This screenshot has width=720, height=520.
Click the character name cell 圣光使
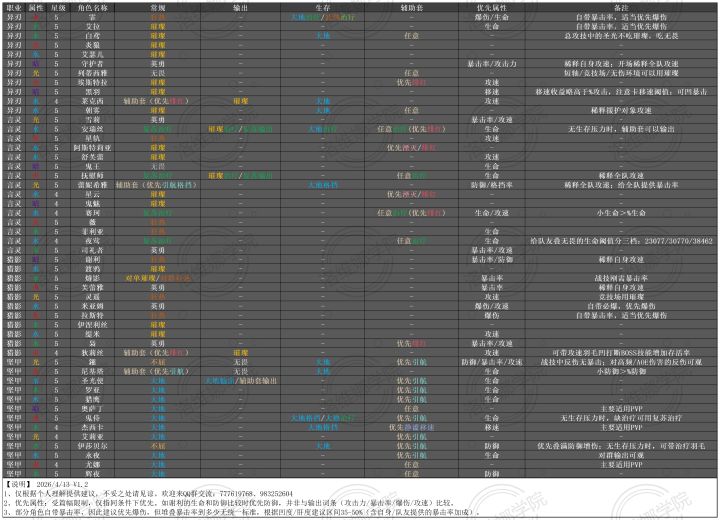tap(92, 381)
